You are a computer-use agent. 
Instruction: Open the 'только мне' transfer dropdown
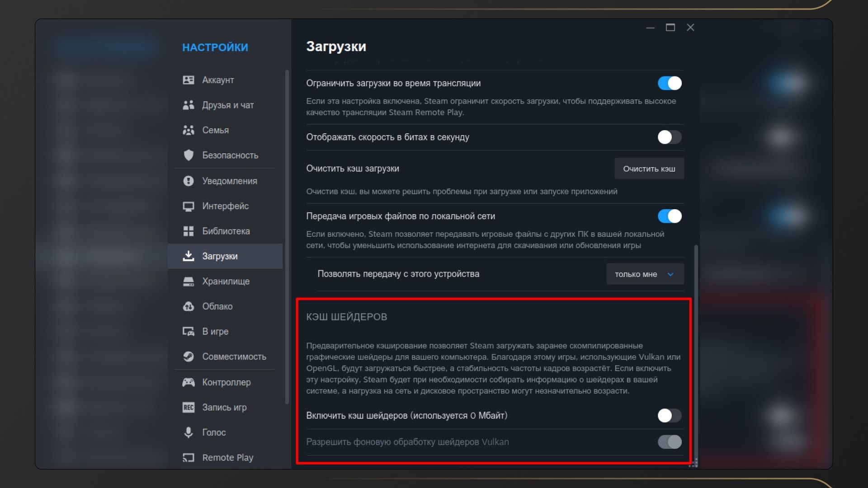point(644,274)
